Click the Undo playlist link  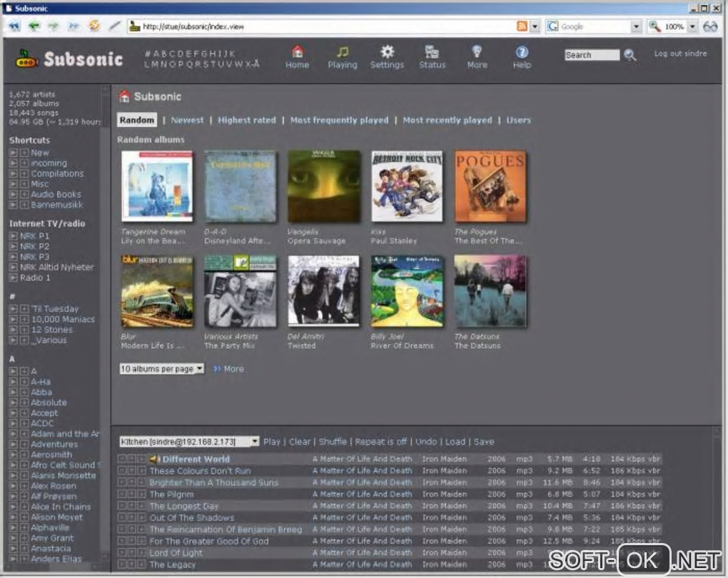pos(426,442)
